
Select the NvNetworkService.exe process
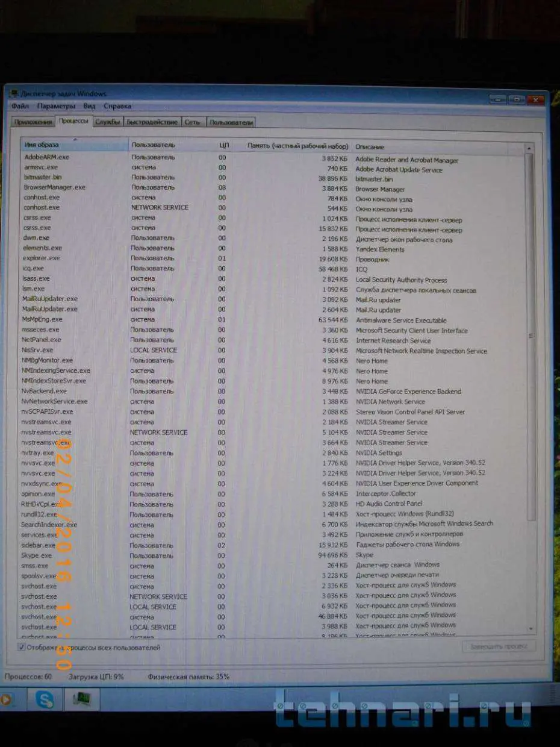273,401
